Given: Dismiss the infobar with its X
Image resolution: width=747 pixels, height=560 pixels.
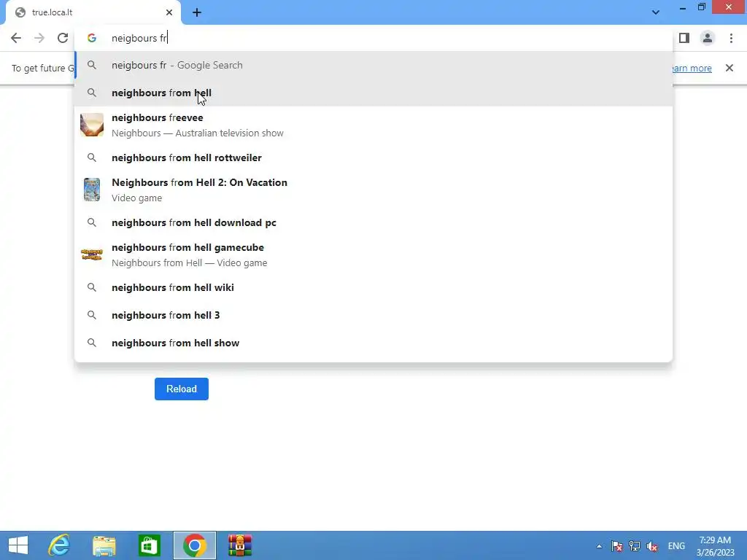Looking at the screenshot, I should pyautogui.click(x=729, y=68).
